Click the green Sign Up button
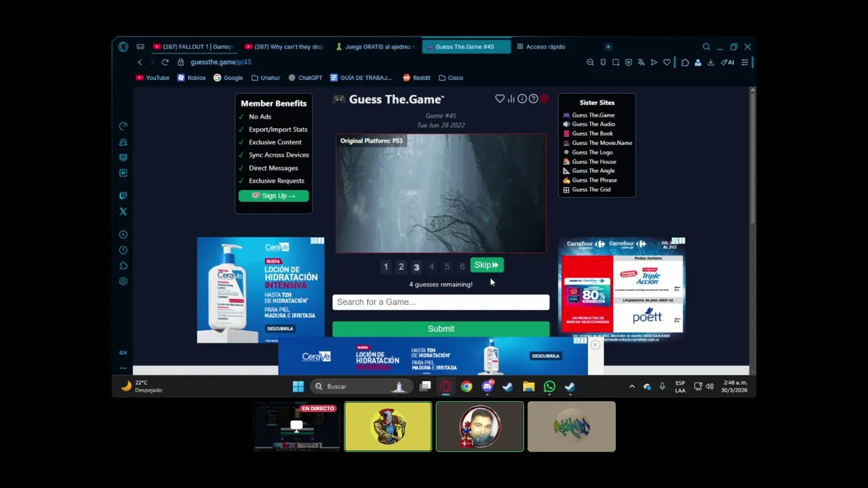 pos(273,196)
